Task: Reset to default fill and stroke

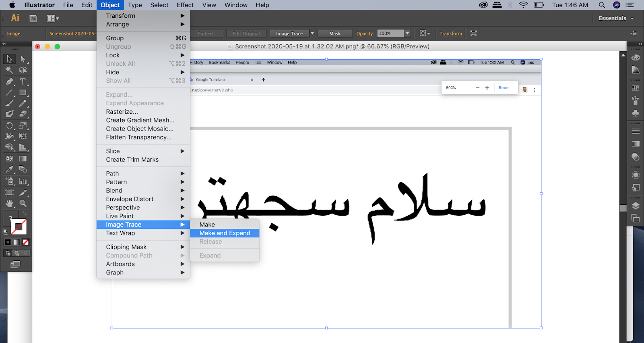Action: (x=5, y=232)
